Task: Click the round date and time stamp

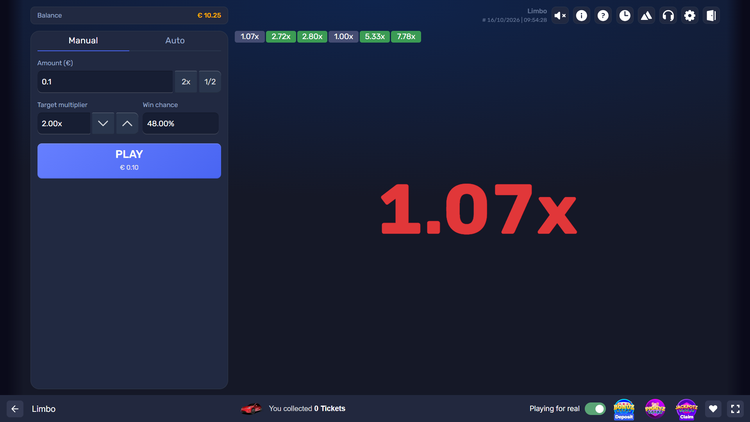Action: [x=515, y=20]
